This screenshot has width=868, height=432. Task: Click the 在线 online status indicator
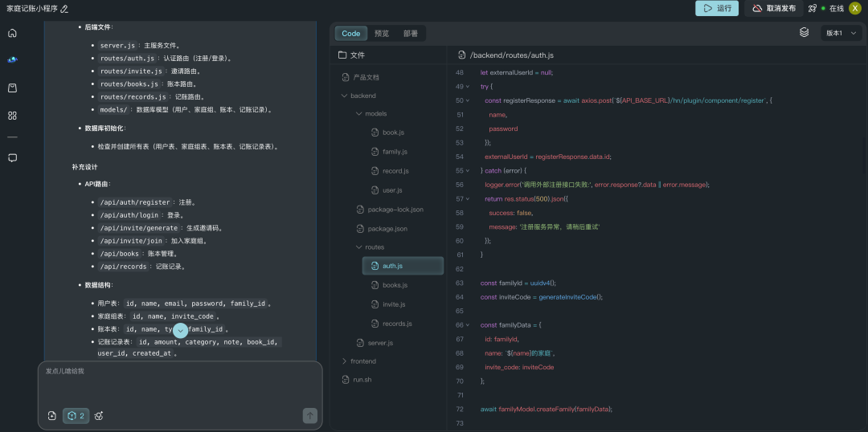pos(833,8)
